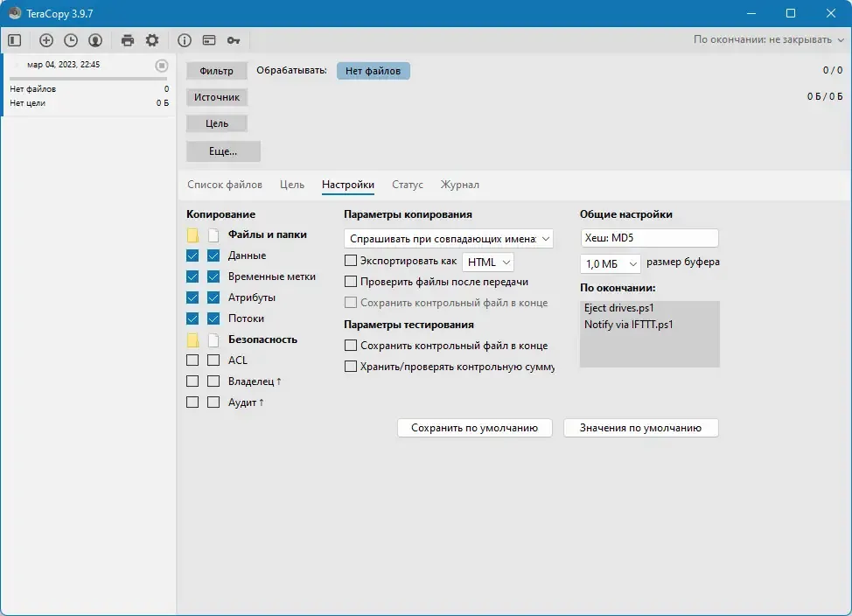Open По окончании: не закрывать dropdown
852x616 pixels.
click(768, 39)
